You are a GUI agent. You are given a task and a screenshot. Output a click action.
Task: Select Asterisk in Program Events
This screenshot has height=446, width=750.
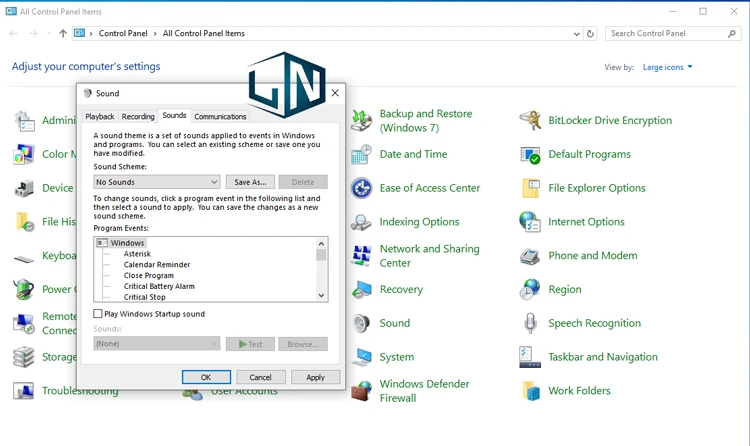(x=137, y=254)
